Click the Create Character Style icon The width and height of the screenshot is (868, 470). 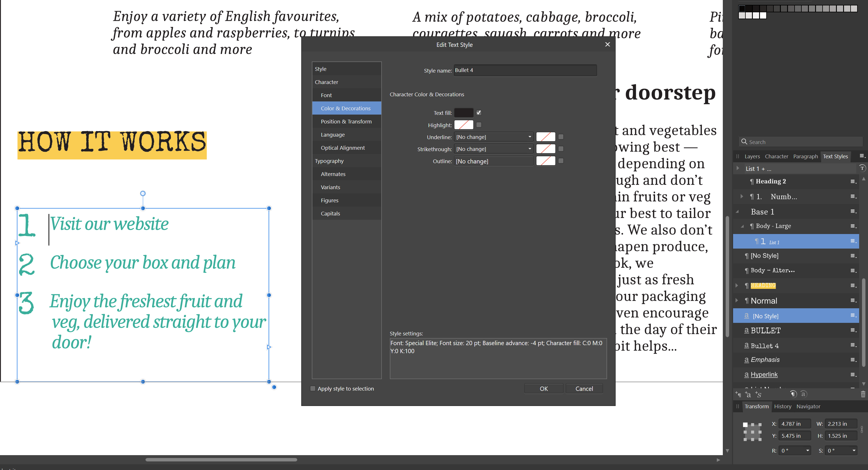pos(748,394)
